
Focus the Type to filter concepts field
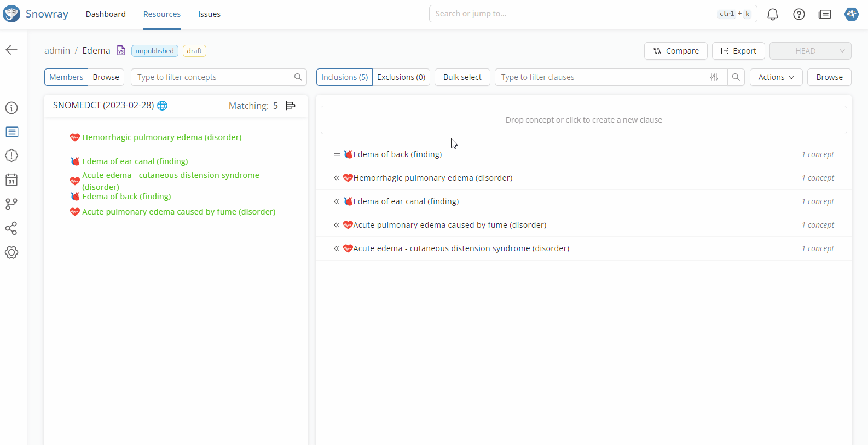pyautogui.click(x=210, y=77)
